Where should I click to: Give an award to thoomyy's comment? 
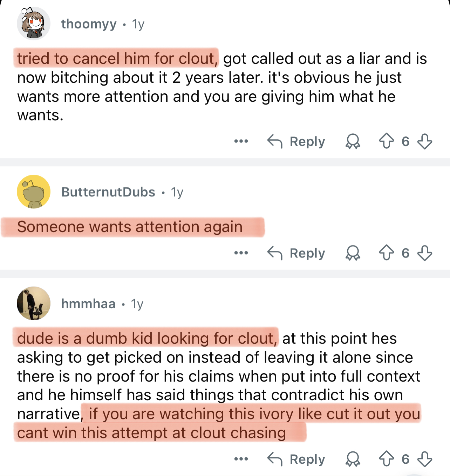point(353,141)
